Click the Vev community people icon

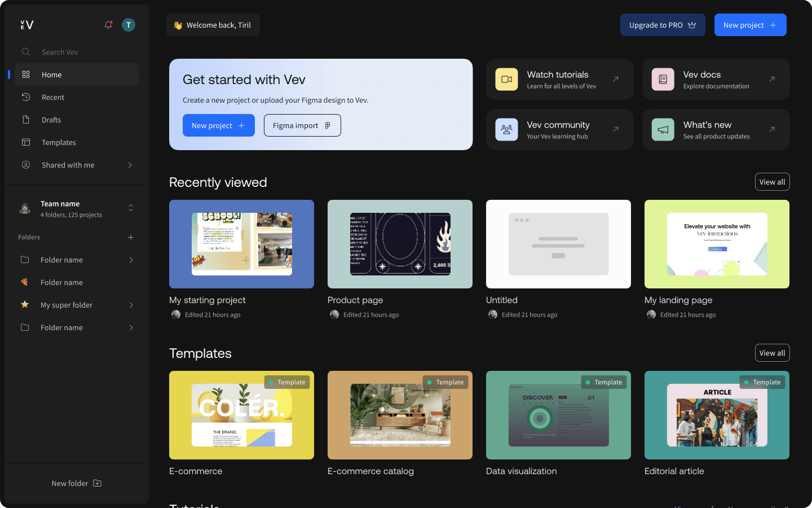[506, 130]
